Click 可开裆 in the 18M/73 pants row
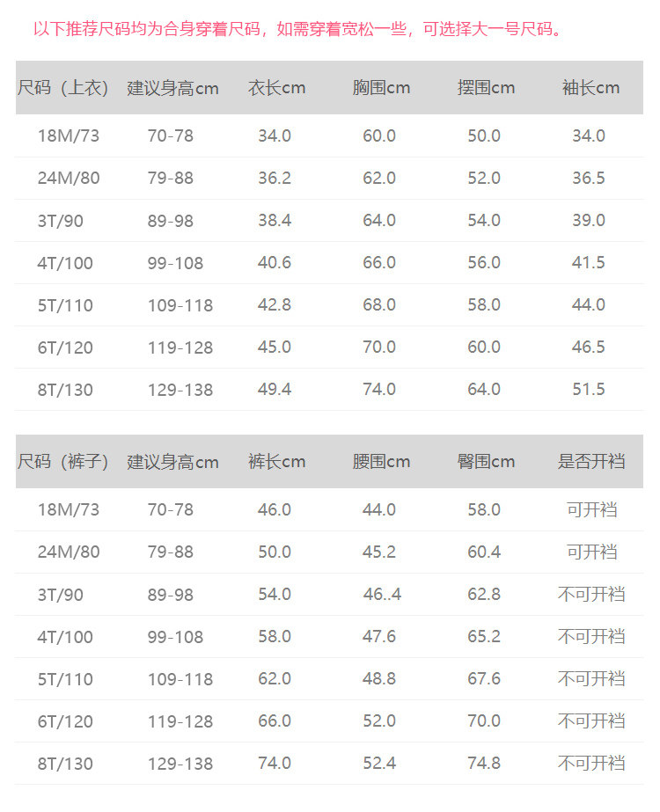Viewport: 660px width, 812px height. click(591, 510)
